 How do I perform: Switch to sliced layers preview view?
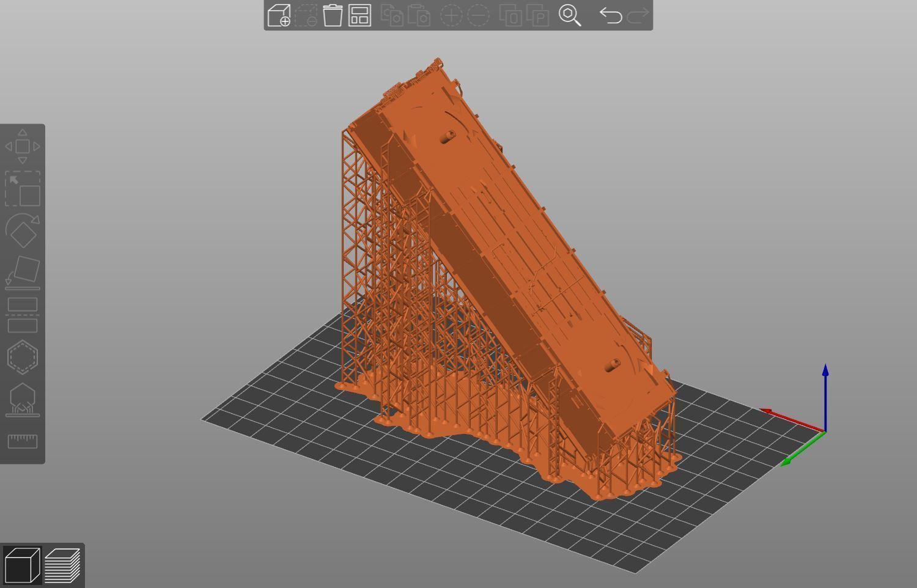pyautogui.click(x=62, y=565)
